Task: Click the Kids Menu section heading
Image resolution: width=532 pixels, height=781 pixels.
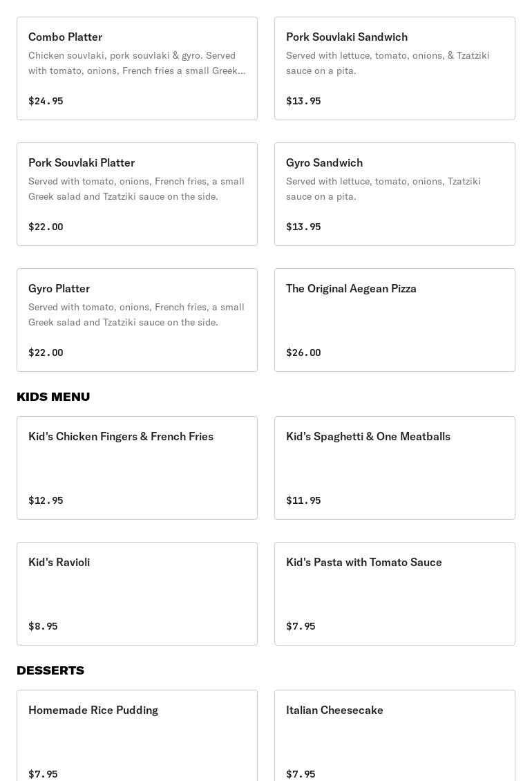Action: [53, 397]
